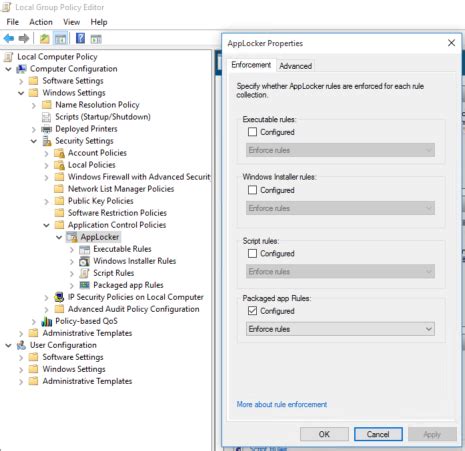Viewport: 465px width, 451px height.
Task: Click the Deployed Printers icon
Action: click(x=46, y=129)
